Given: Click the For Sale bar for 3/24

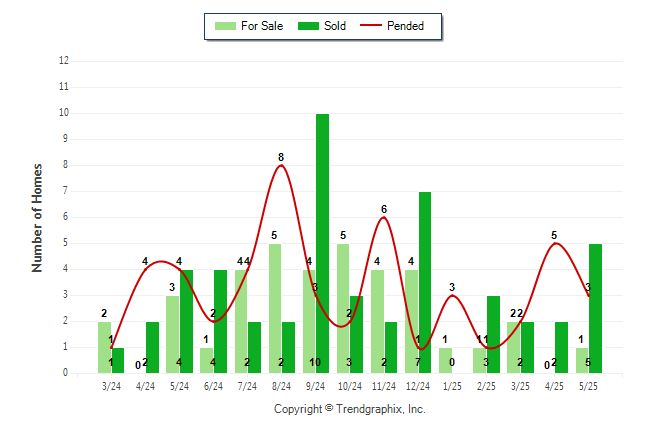Looking at the screenshot, I should (104, 347).
